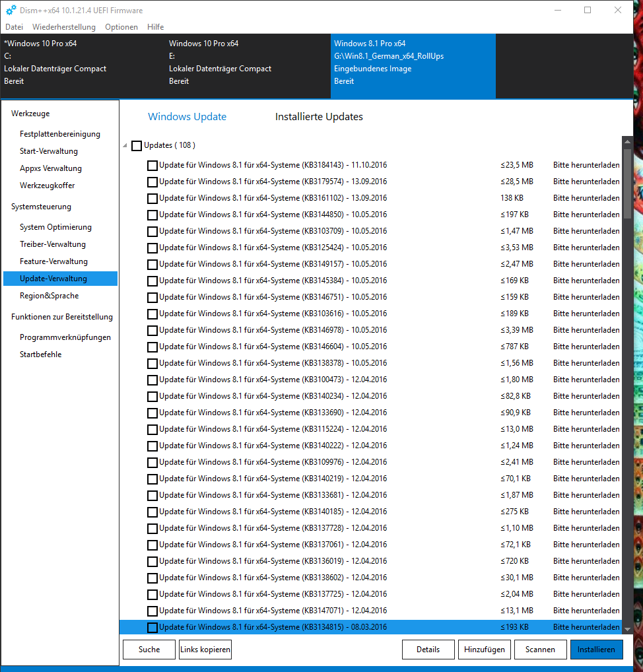Open Festplattenbereinigung in the sidebar

click(x=60, y=134)
